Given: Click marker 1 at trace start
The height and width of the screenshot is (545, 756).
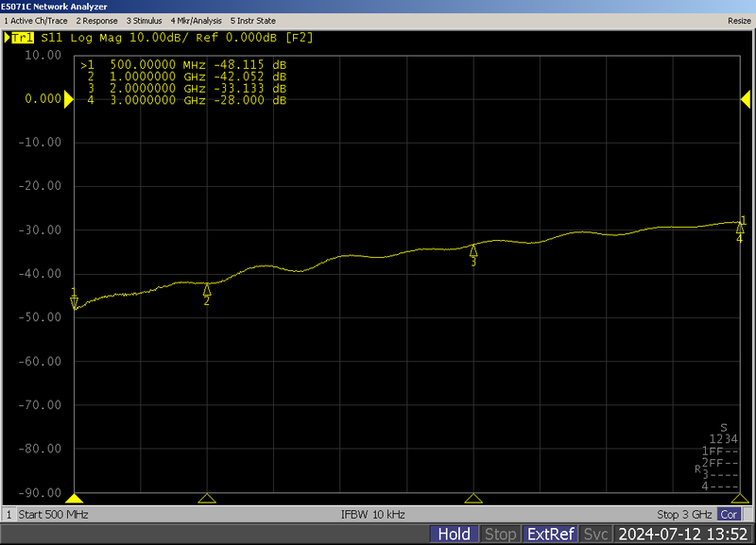Looking at the screenshot, I should pos(75,302).
